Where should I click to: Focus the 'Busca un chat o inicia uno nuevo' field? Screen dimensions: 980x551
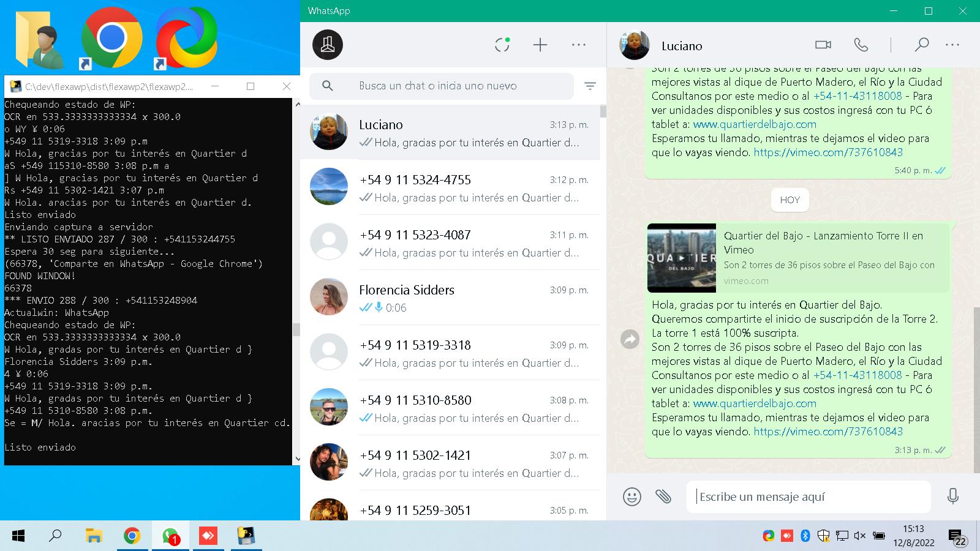[x=442, y=86]
